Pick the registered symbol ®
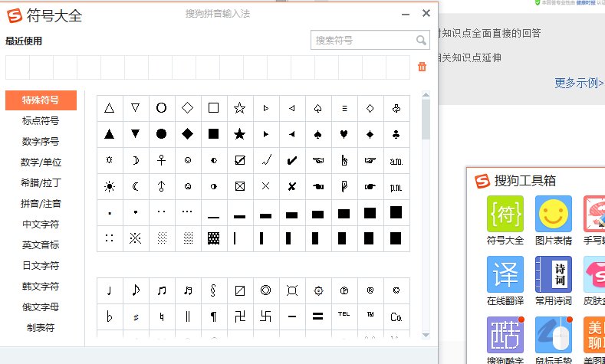Viewport: 605px width, 364px height. pyautogui.click(x=370, y=290)
